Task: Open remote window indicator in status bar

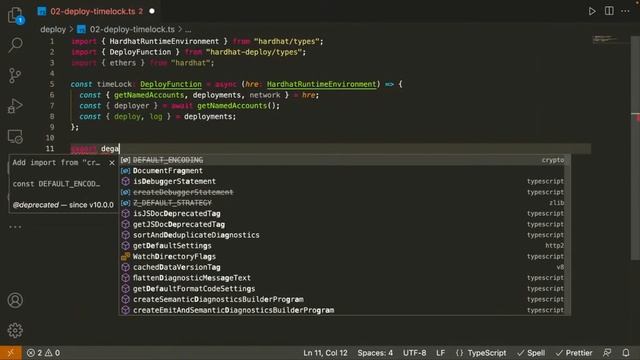Action: coord(11,353)
